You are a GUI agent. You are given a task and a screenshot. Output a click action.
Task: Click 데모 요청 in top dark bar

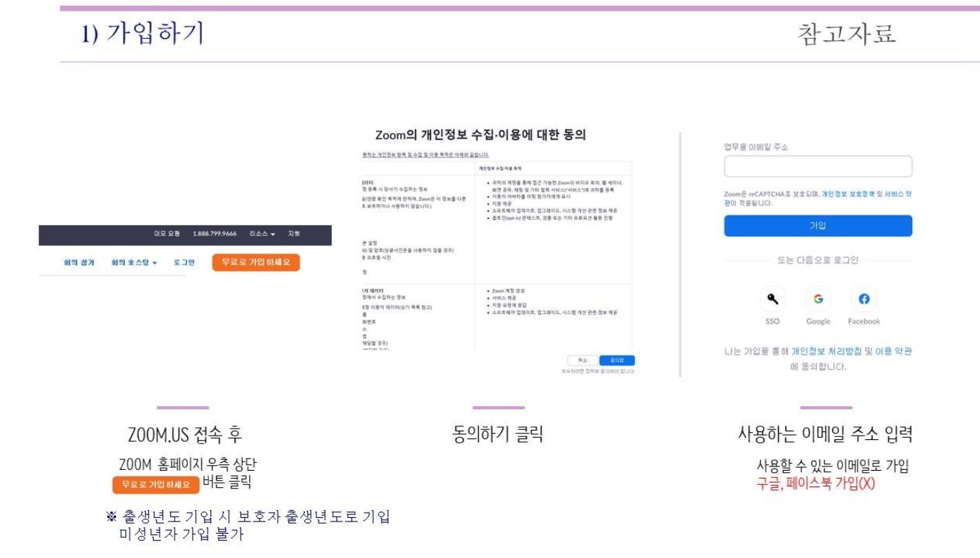click(167, 234)
